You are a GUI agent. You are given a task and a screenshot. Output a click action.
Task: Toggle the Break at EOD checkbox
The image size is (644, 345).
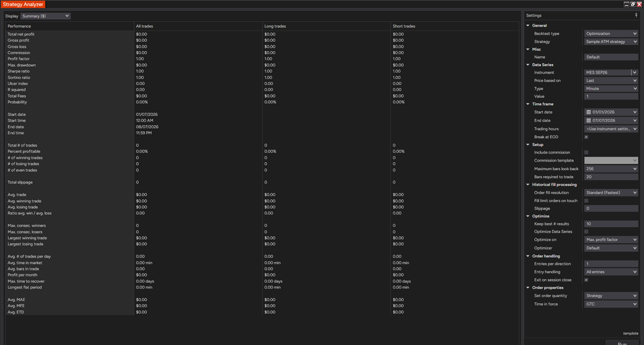pyautogui.click(x=586, y=137)
